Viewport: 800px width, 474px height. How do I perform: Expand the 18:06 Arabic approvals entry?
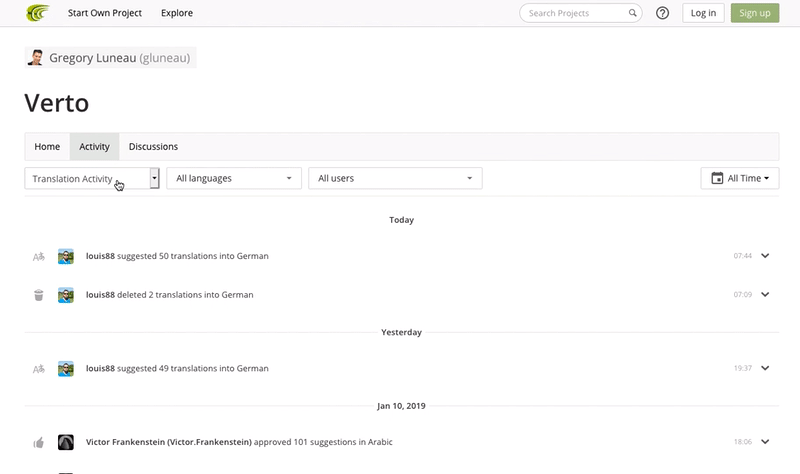tap(765, 442)
